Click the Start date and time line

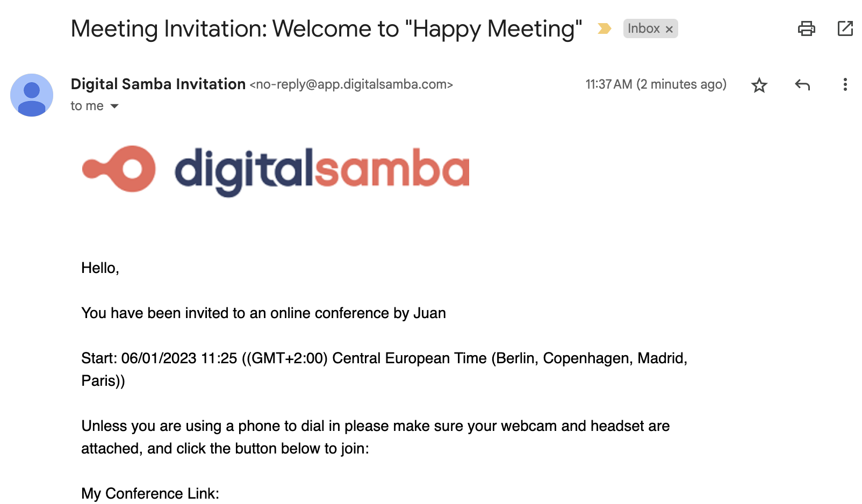tap(384, 358)
